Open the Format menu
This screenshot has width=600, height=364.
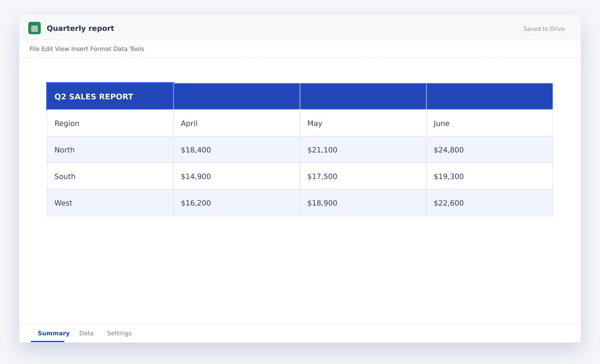(x=101, y=49)
